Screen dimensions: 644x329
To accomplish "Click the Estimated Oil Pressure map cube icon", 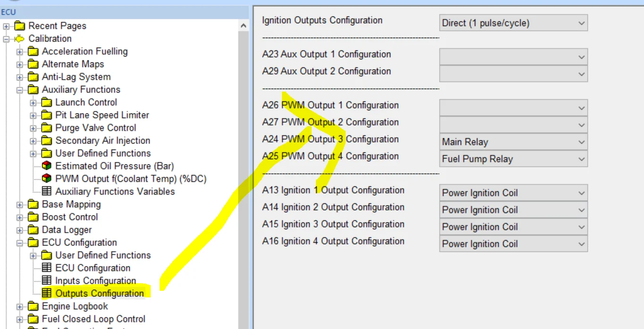I will click(46, 166).
